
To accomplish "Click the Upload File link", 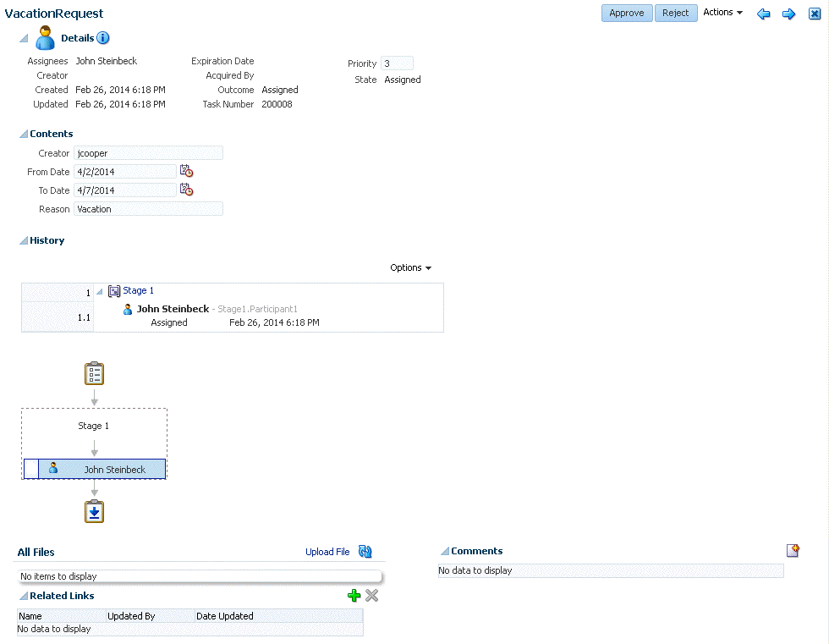I will (327, 552).
